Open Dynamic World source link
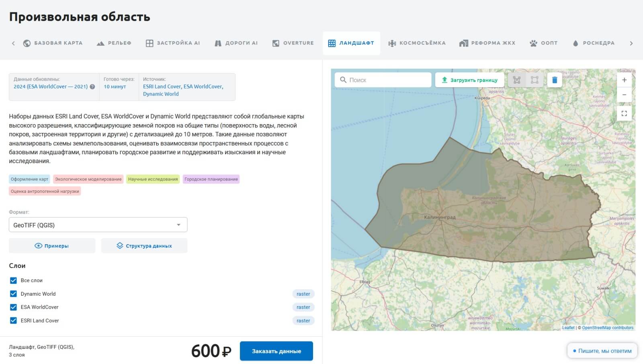643x364 pixels. [x=161, y=94]
